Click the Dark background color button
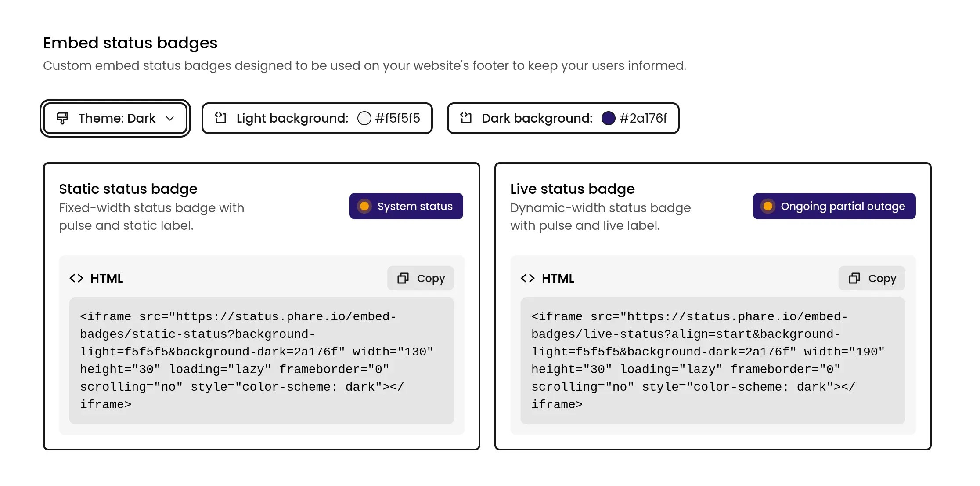 point(563,118)
